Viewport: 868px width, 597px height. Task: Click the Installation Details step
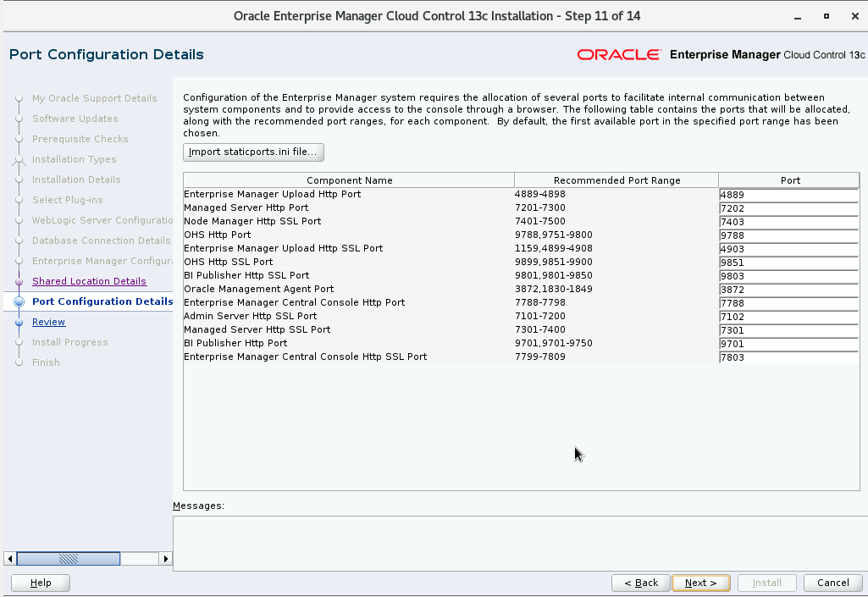(x=76, y=180)
